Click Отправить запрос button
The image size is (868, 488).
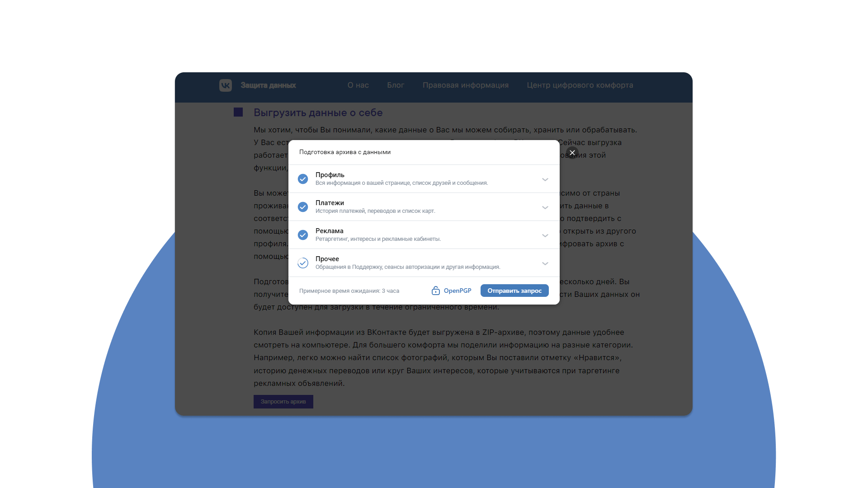514,291
